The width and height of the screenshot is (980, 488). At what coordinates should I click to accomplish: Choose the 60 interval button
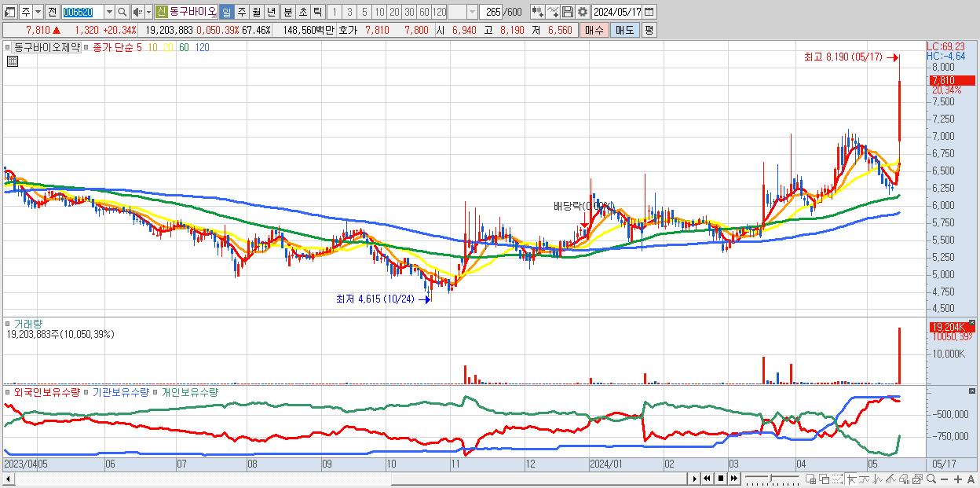[424, 12]
